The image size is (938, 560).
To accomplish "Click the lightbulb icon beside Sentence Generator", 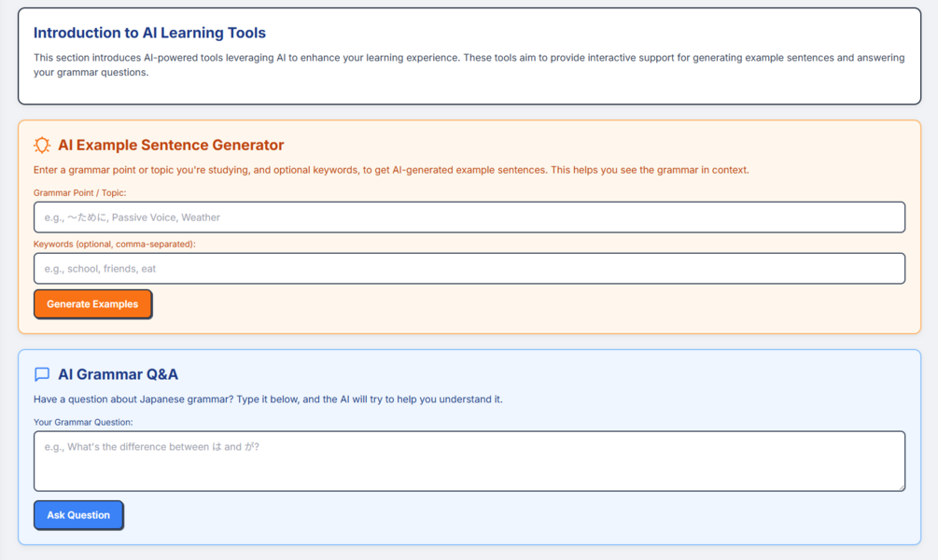I will click(x=42, y=146).
